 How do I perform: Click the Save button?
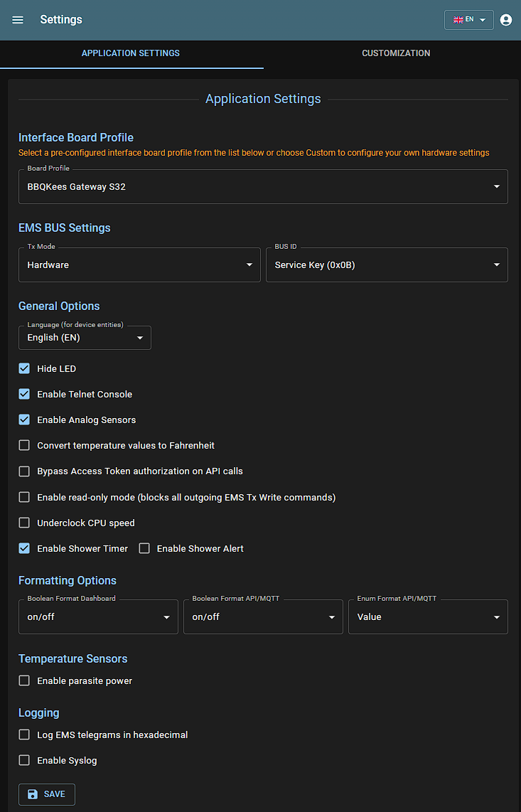[47, 794]
